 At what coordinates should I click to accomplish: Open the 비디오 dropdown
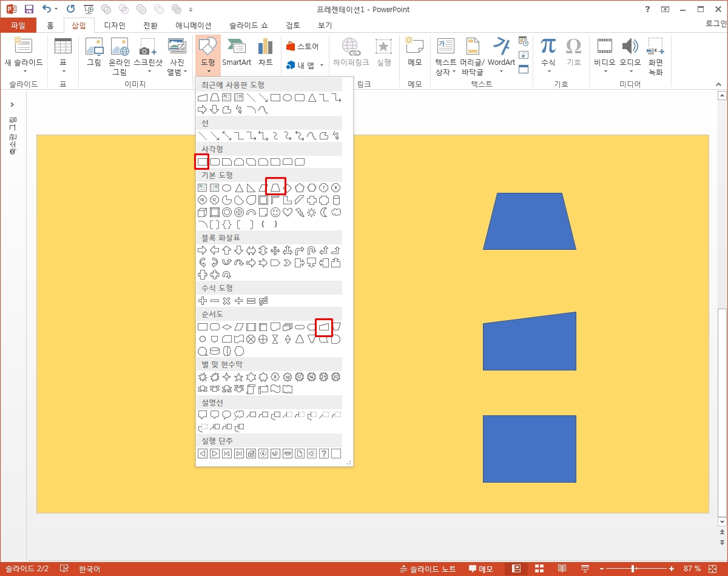click(605, 71)
